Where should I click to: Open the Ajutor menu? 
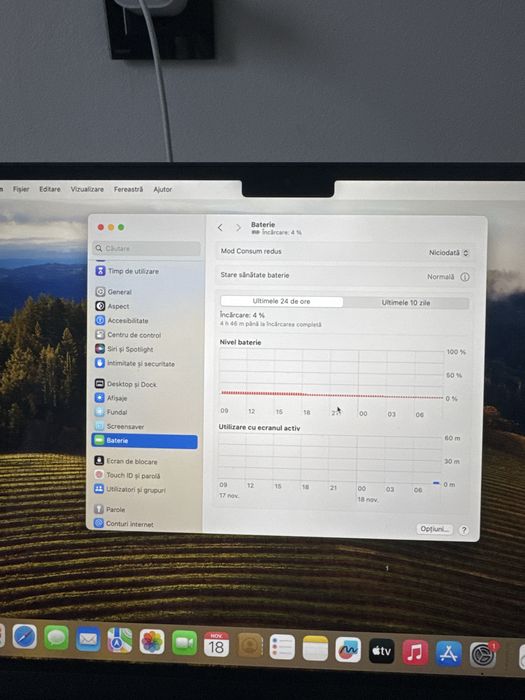(x=162, y=190)
